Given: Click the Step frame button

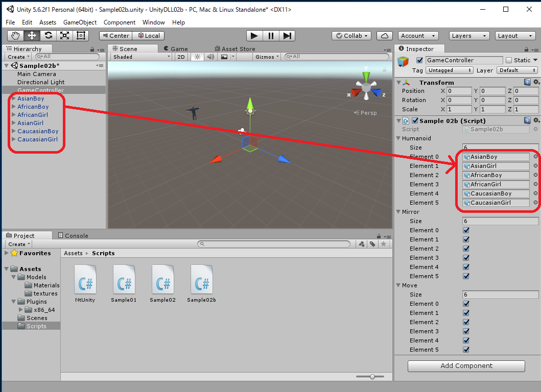Looking at the screenshot, I should [x=288, y=36].
